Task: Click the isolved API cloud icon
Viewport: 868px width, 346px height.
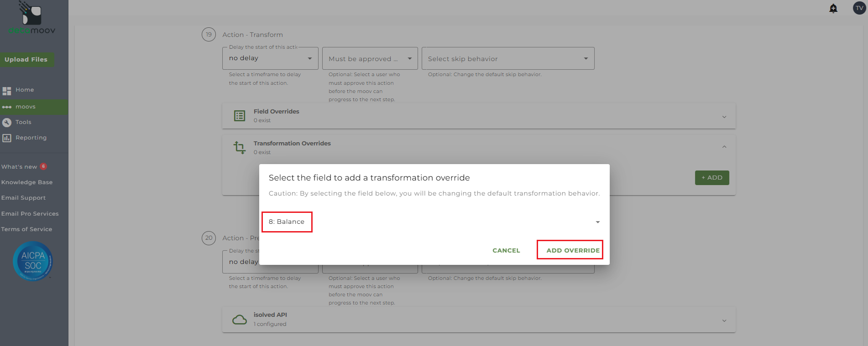Action: pos(240,320)
